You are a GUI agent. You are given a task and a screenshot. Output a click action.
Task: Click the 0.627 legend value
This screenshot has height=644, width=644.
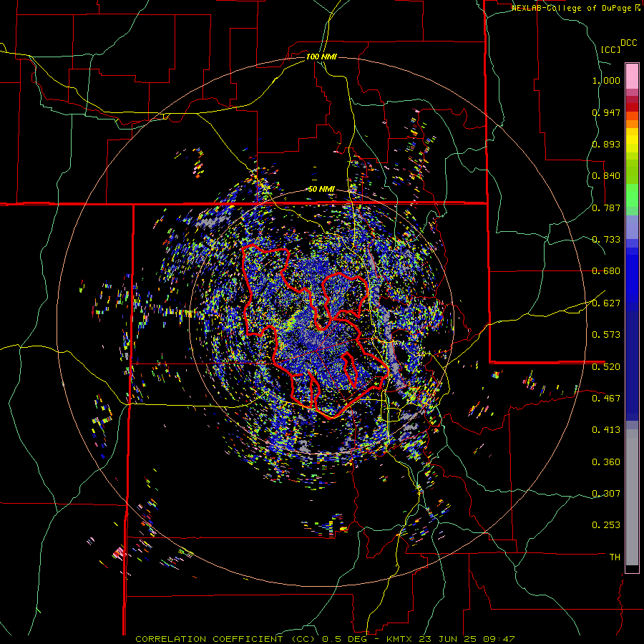click(606, 303)
